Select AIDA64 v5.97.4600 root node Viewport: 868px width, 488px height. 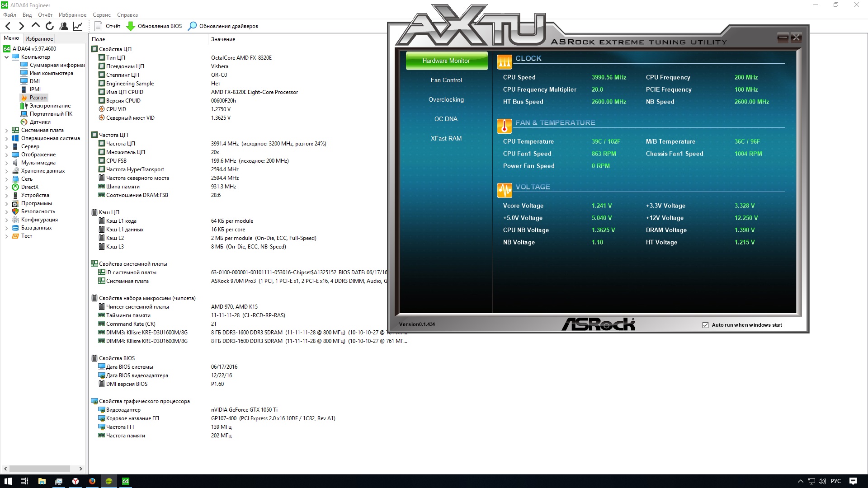coord(30,49)
